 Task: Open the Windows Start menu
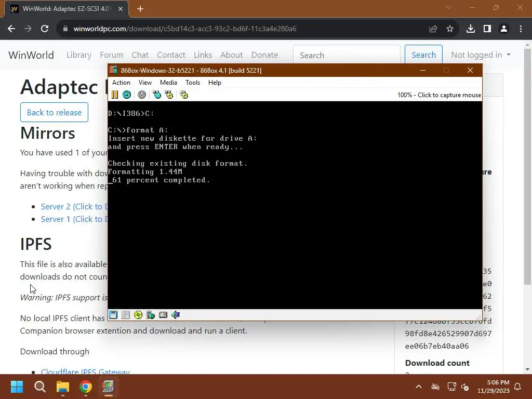tap(17, 387)
